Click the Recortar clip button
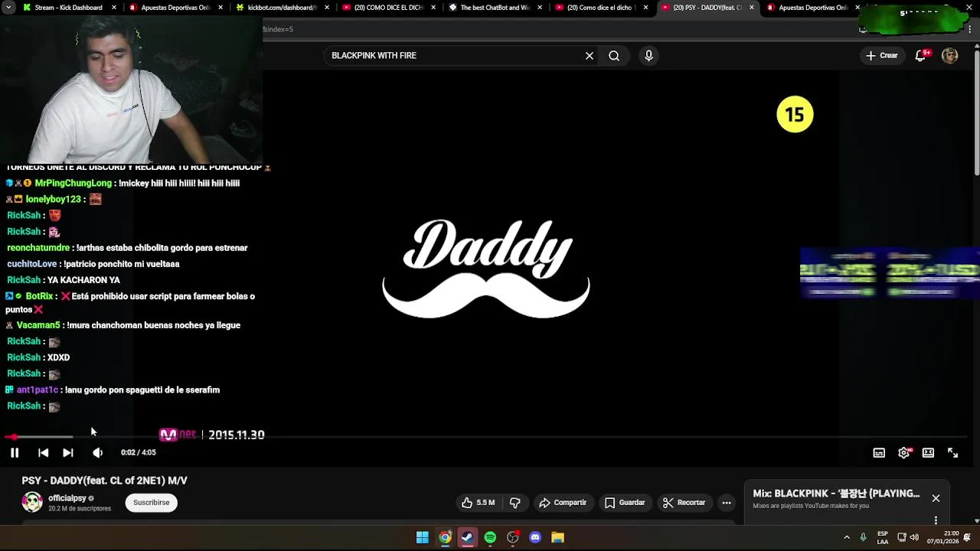980x551 pixels. pyautogui.click(x=684, y=503)
